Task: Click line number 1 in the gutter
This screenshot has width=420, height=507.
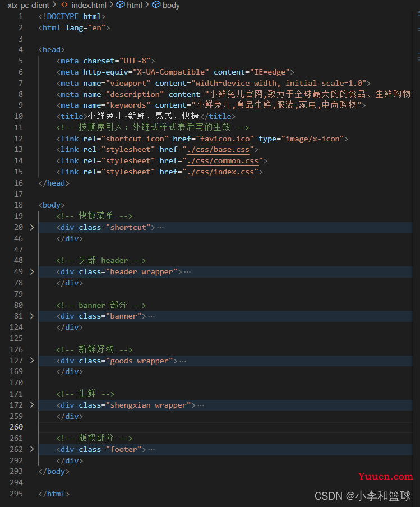Action: (x=21, y=16)
